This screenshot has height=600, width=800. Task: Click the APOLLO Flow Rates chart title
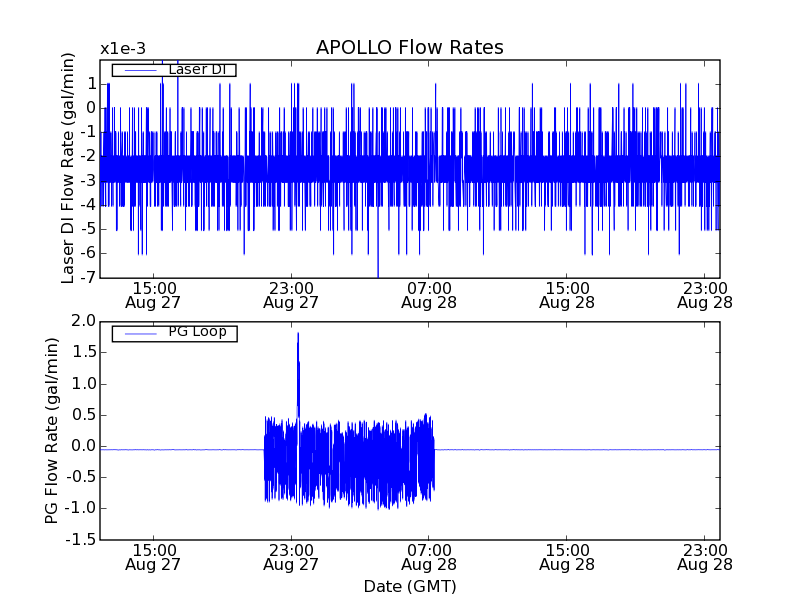409,48
